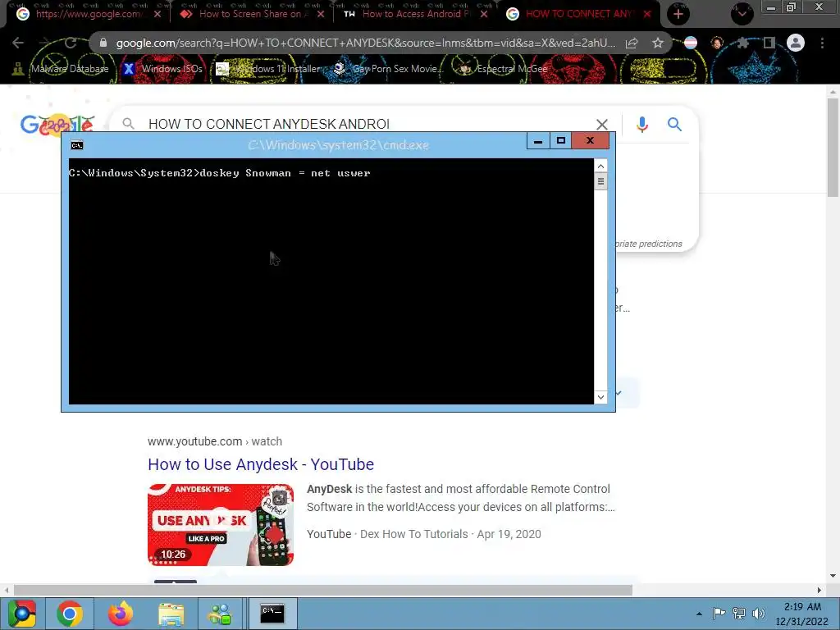Click the page vertical scrollbar thumb
Viewport: 840px width, 630px height.
(833, 148)
